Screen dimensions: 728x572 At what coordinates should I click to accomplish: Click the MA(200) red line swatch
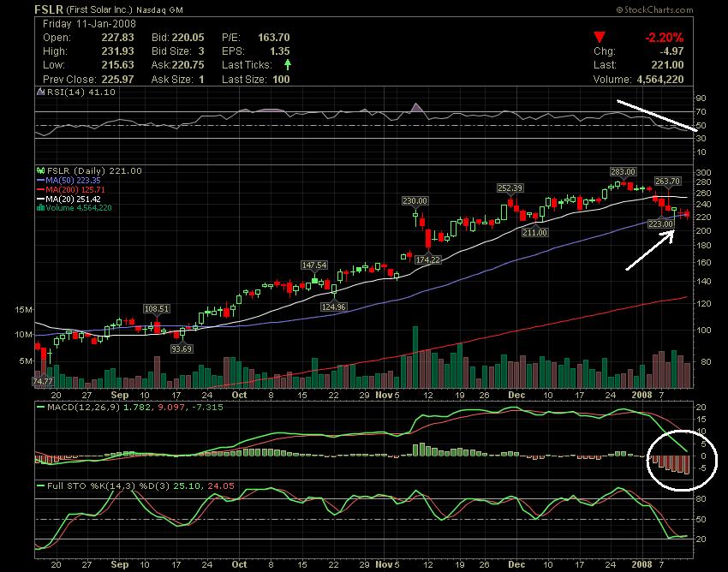41,189
